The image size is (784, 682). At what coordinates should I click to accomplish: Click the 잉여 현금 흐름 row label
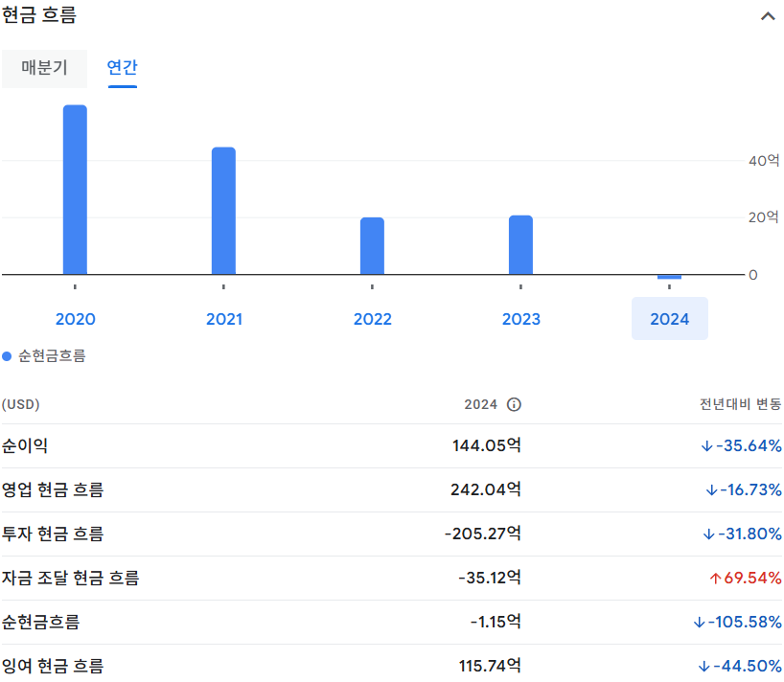coord(53,666)
